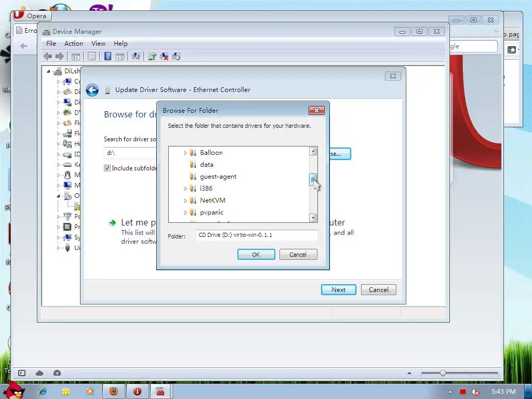This screenshot has height=399, width=532.
Task: Click the blue back arrow in Update Driver wizard
Action: click(x=92, y=90)
